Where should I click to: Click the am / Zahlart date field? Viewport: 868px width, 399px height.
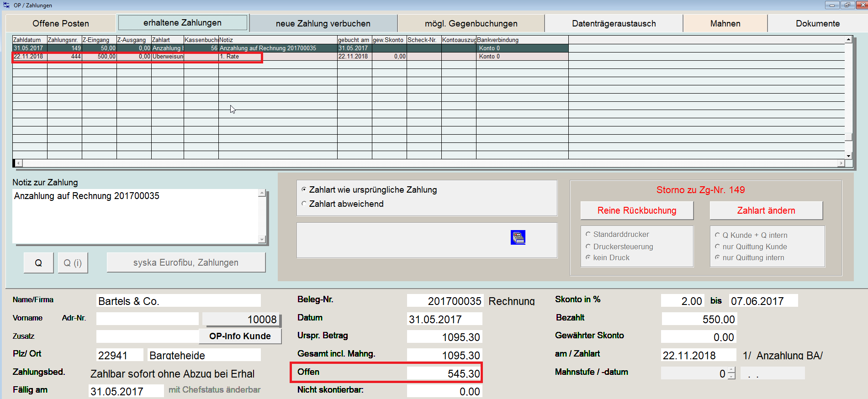(699, 355)
